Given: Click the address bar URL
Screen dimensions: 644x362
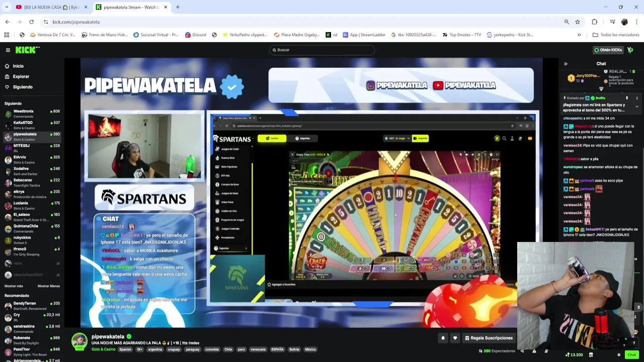Looking at the screenshot, I should click(76, 22).
